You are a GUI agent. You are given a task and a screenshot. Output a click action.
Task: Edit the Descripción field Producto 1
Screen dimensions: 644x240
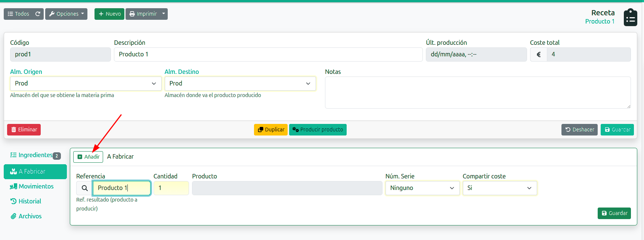click(x=268, y=54)
